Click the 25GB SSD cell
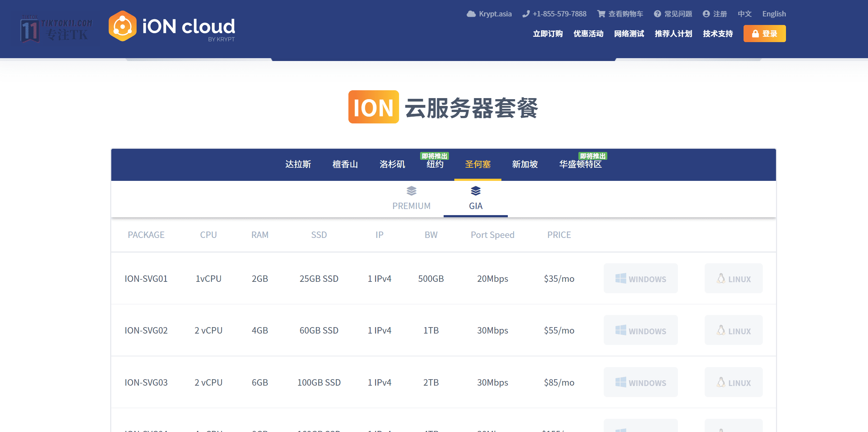868x432 pixels. (319, 279)
